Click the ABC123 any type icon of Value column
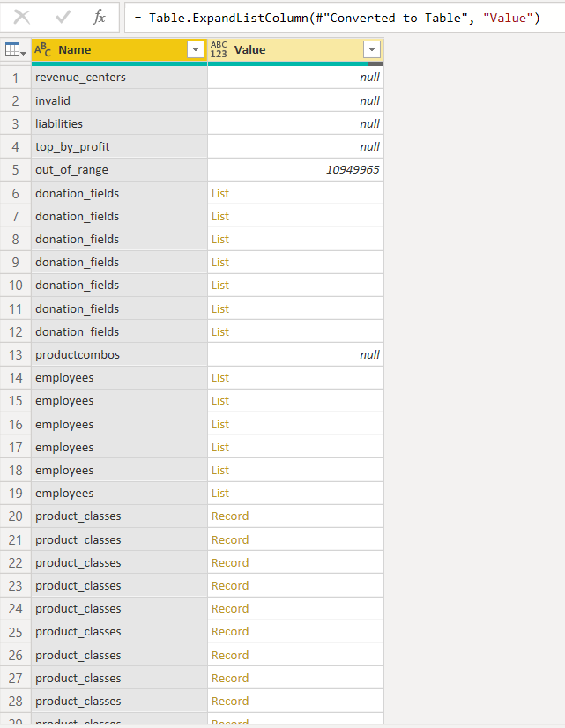 click(219, 49)
